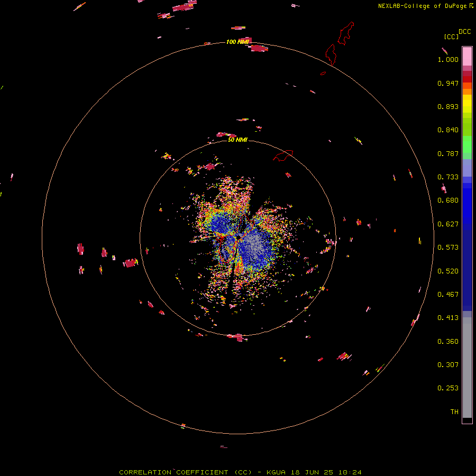The image size is (476, 476).
Task: Select the 0.840 color bar value
Action: (x=448, y=130)
